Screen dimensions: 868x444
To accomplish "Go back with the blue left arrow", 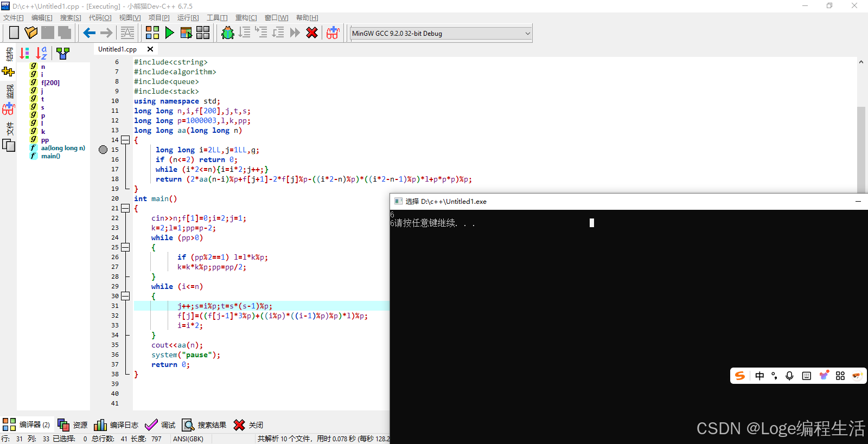I will [90, 33].
